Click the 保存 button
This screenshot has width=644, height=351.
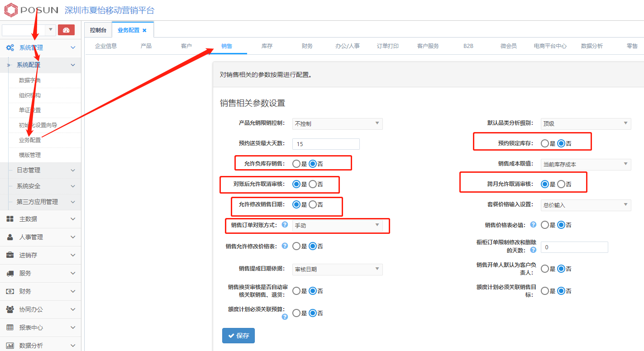[239, 336]
